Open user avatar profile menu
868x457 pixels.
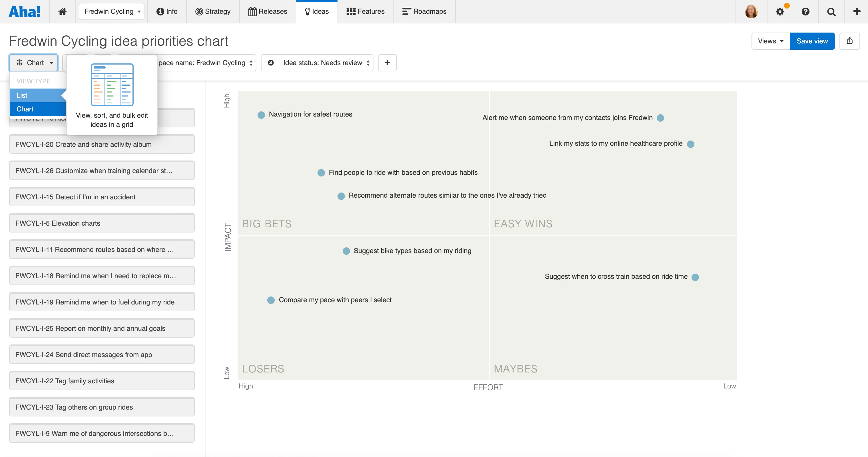751,12
